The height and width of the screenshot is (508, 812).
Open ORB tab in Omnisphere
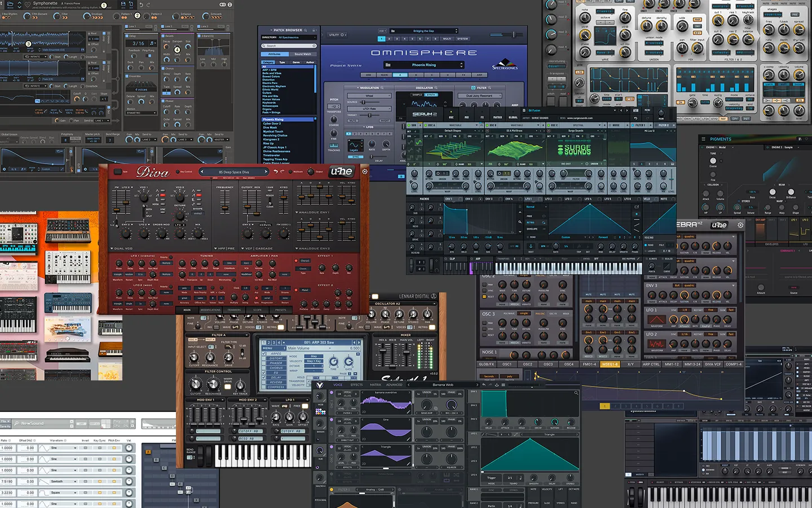click(368, 75)
